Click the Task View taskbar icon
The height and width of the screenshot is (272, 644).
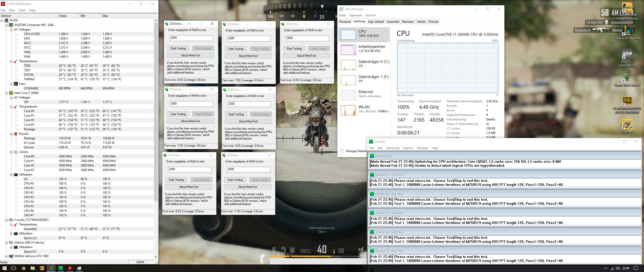point(14,268)
